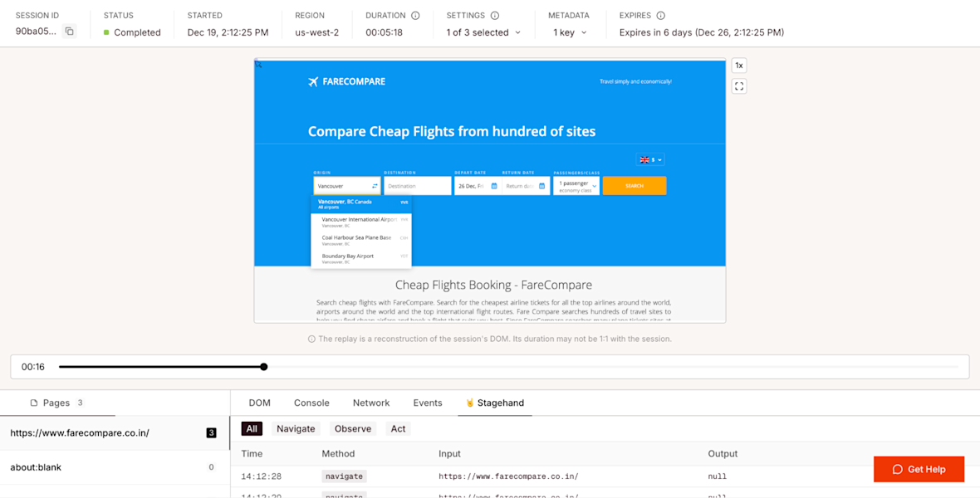Open the depart date calendar icon

pyautogui.click(x=494, y=186)
